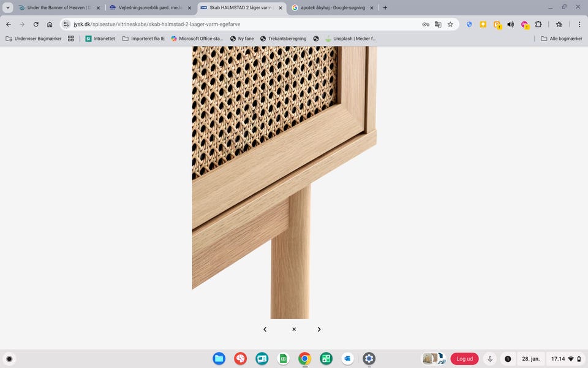
Task: Open calendar from 28. jan. date
Action: 530,359
